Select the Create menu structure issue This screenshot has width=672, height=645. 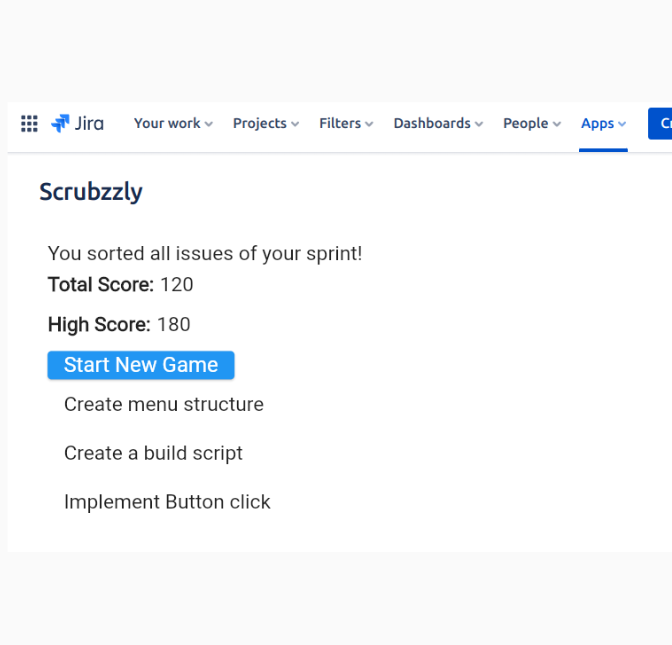(164, 404)
